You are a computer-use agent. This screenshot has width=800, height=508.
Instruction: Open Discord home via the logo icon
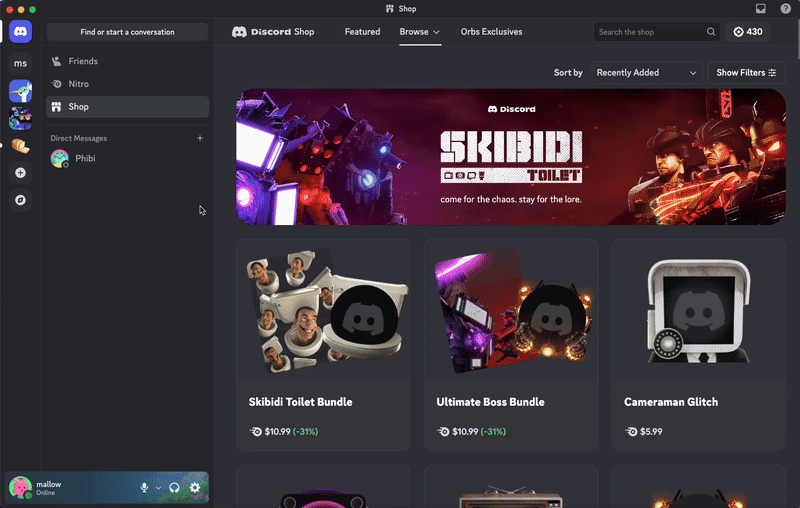click(20, 32)
